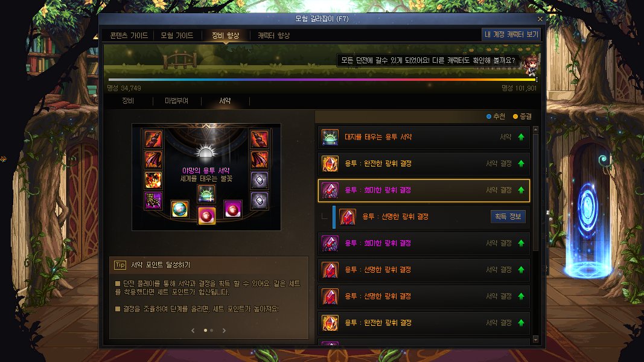Click the 획득 정보 button
The height and width of the screenshot is (362, 644).
(x=508, y=217)
